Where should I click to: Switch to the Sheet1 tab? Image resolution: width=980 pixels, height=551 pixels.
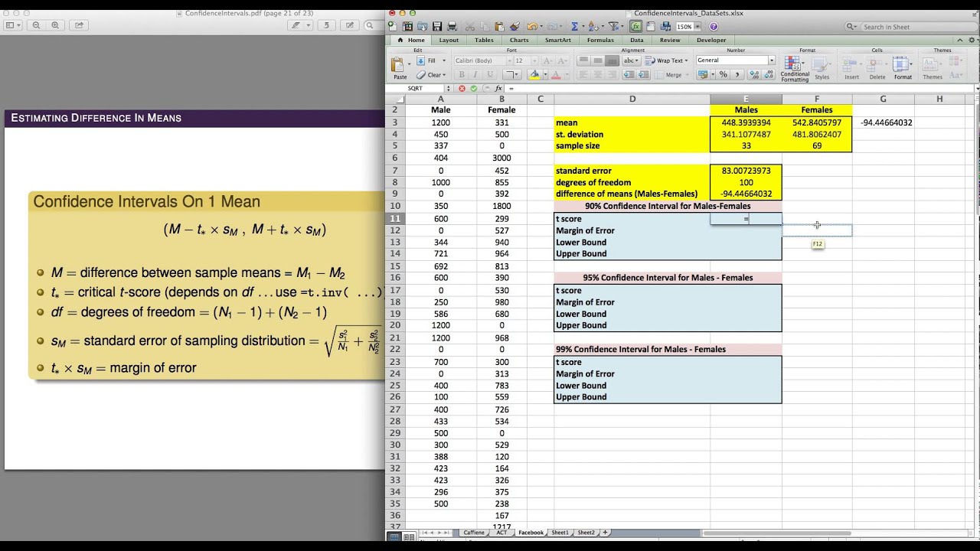click(x=560, y=533)
